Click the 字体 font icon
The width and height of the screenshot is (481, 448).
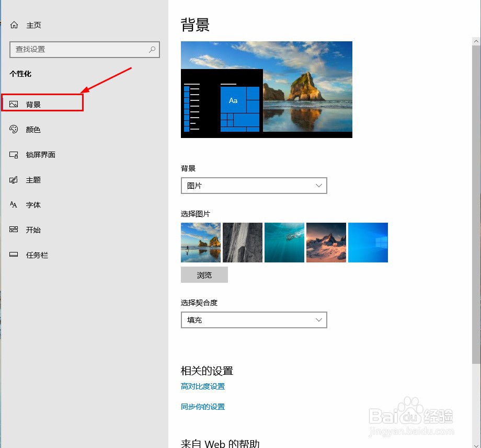click(x=14, y=204)
